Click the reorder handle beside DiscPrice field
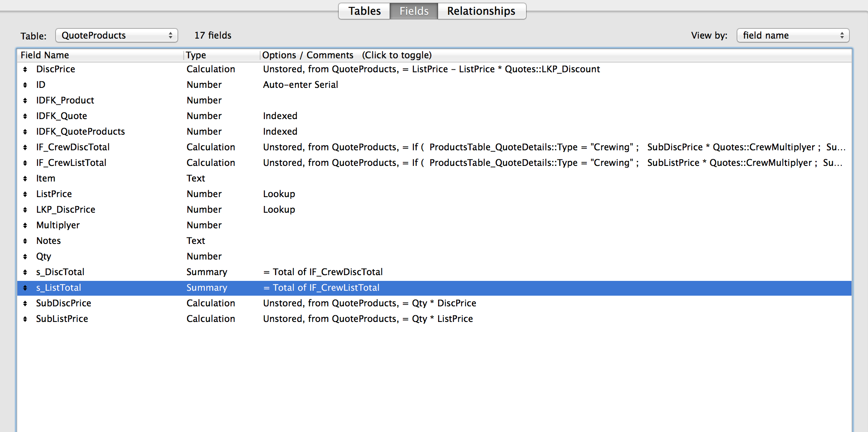The width and height of the screenshot is (868, 432). point(25,69)
